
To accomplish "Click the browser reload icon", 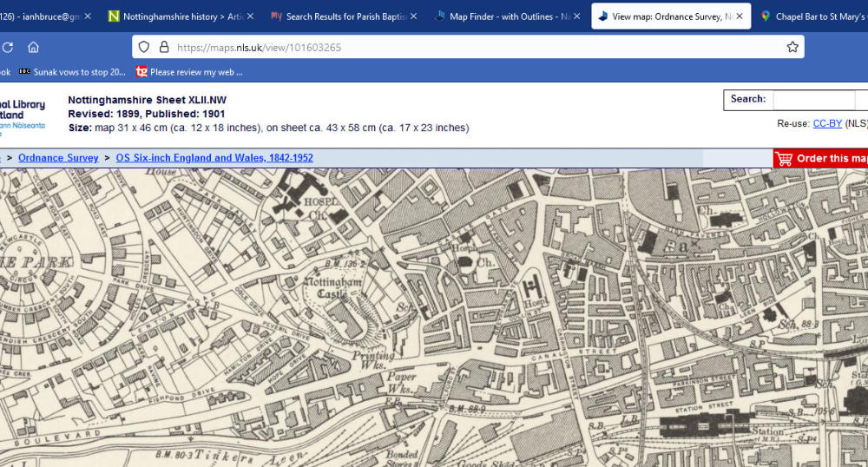I will (7, 48).
